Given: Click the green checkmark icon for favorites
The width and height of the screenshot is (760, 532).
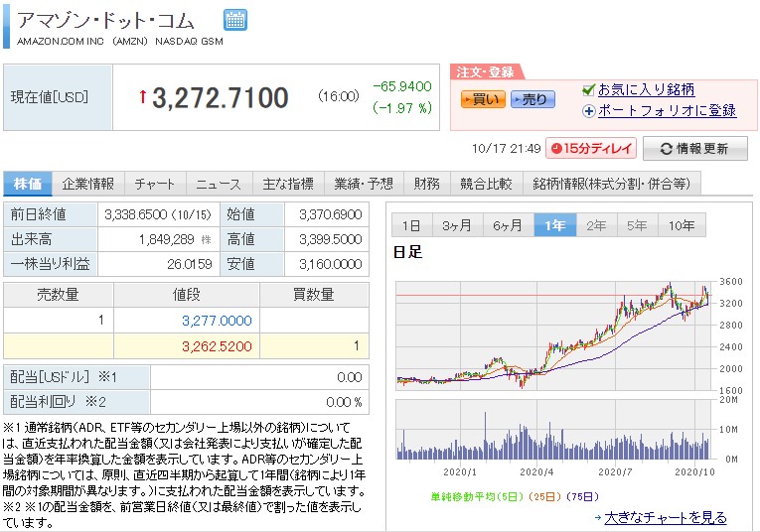Looking at the screenshot, I should tap(588, 90).
